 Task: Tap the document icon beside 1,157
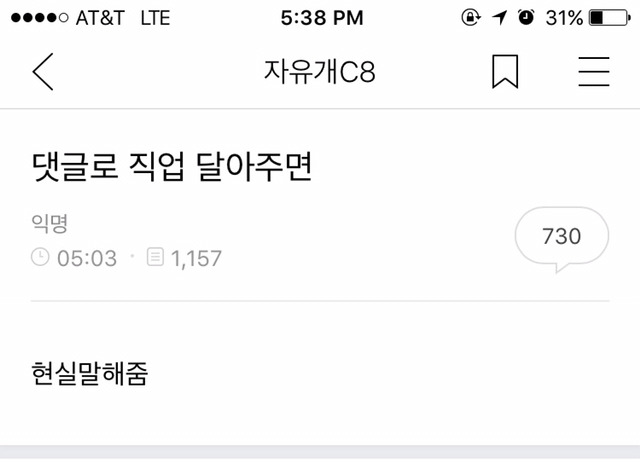point(155,257)
